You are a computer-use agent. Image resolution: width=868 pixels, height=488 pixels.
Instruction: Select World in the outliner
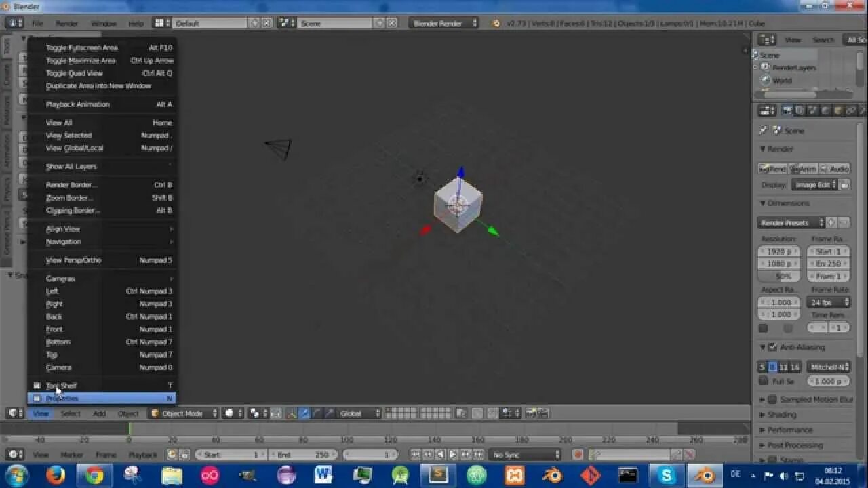[x=782, y=81]
